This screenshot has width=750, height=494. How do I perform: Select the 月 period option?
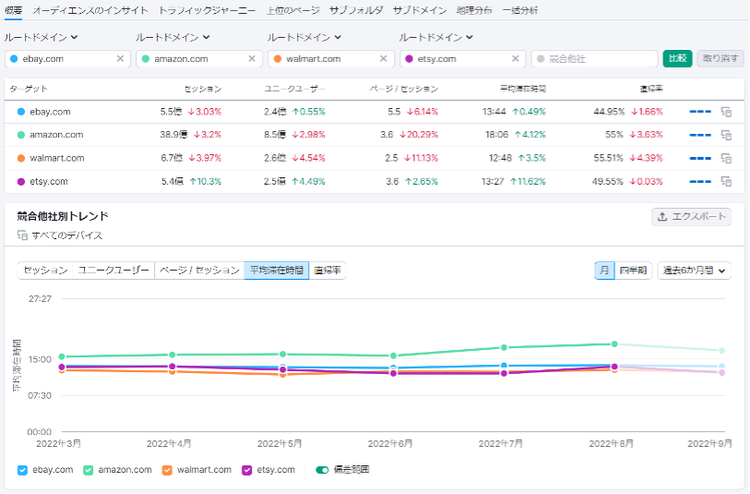coord(604,270)
